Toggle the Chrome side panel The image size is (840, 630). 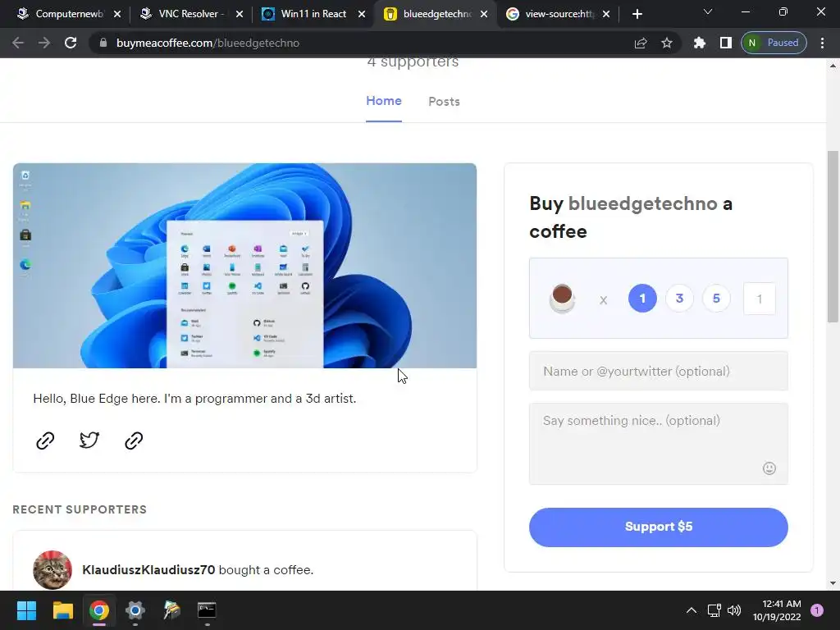[x=726, y=43]
